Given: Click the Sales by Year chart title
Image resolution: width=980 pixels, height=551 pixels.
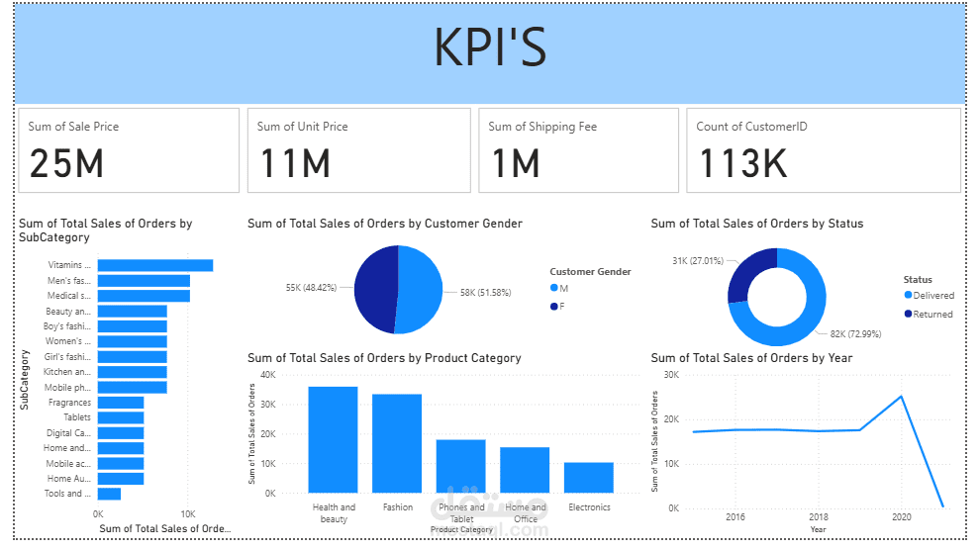Looking at the screenshot, I should [x=751, y=358].
